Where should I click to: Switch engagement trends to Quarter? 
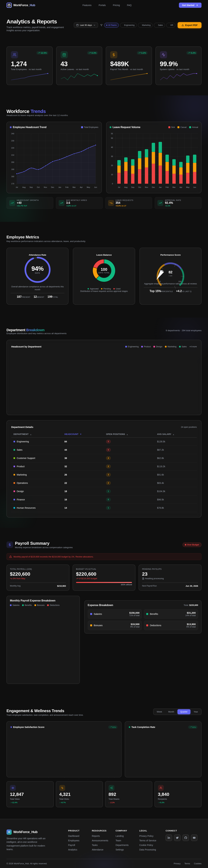click(x=184, y=712)
